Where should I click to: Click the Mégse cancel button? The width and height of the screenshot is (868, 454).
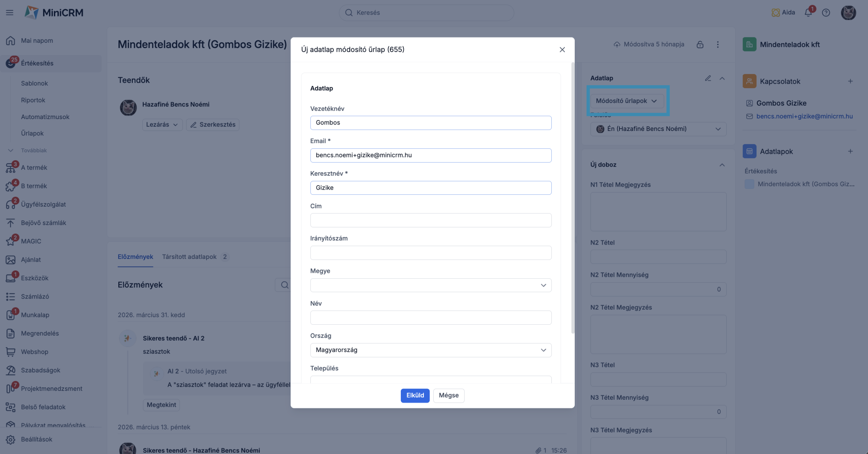click(x=449, y=396)
